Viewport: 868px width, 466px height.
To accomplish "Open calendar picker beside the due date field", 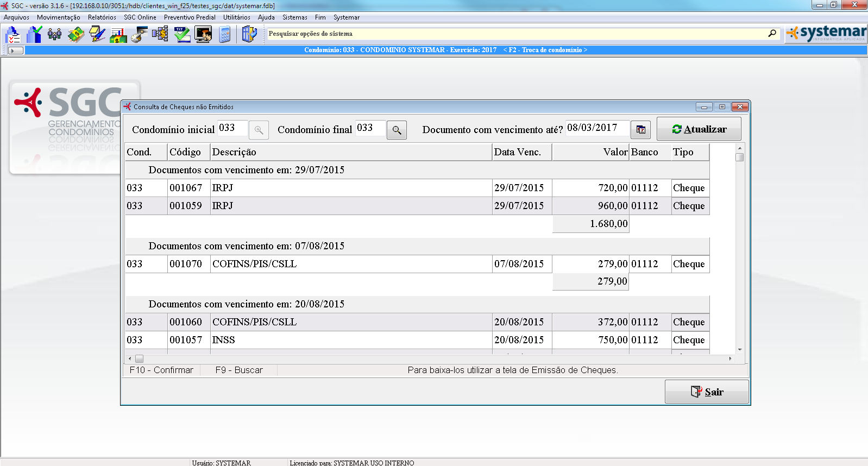I will pos(640,130).
